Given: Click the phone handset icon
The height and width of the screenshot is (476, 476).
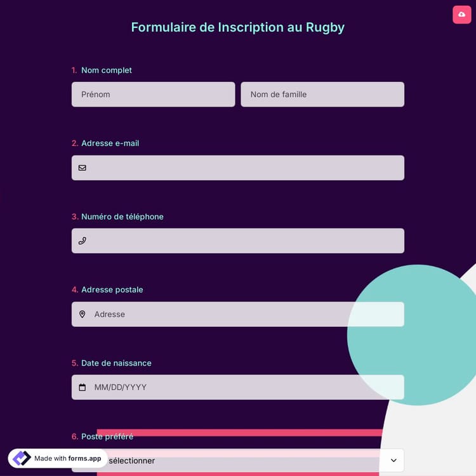Looking at the screenshot, I should (82, 241).
